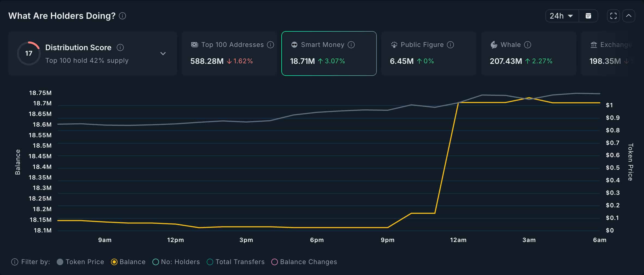Image resolution: width=644 pixels, height=275 pixels.
Task: Click the info icon next to Distribution Score
Action: [120, 47]
